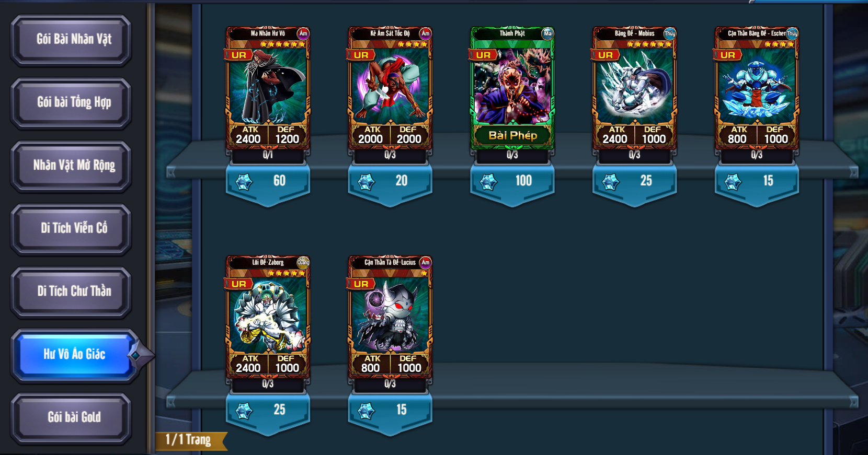Viewport: 868px width, 455px height.
Task: Click the UR rarity badge on Thành Phật card
Action: (483, 55)
